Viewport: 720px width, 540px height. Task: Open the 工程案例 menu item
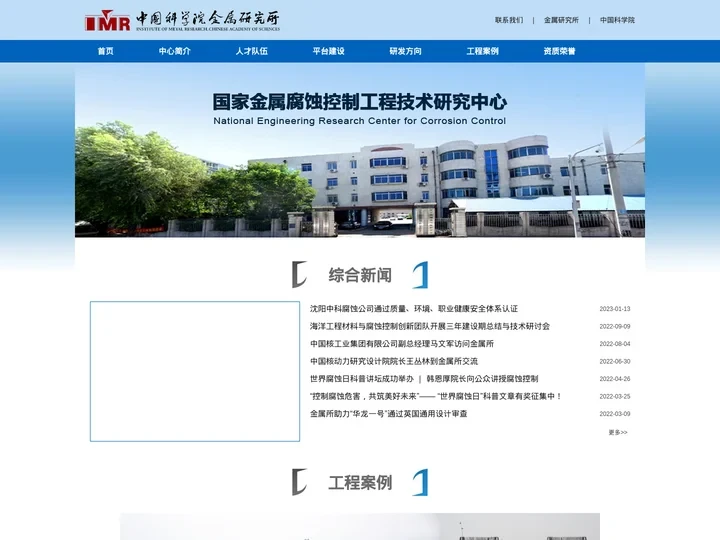(483, 51)
